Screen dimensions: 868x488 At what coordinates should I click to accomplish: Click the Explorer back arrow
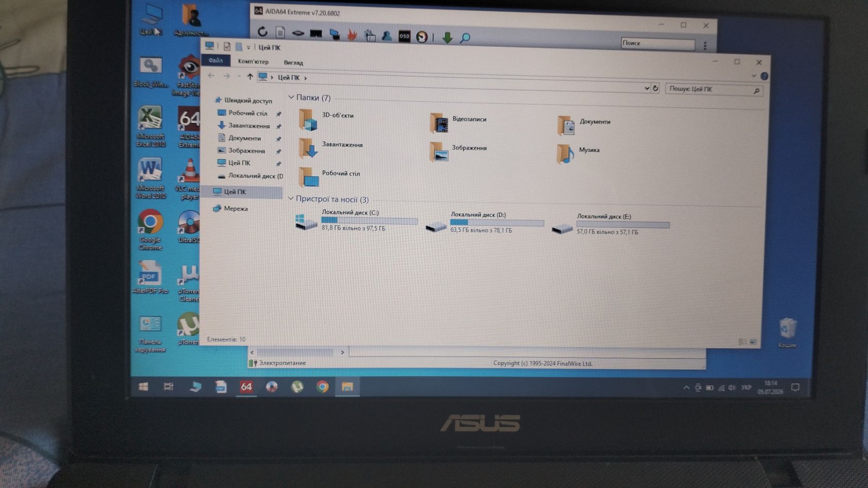211,75
